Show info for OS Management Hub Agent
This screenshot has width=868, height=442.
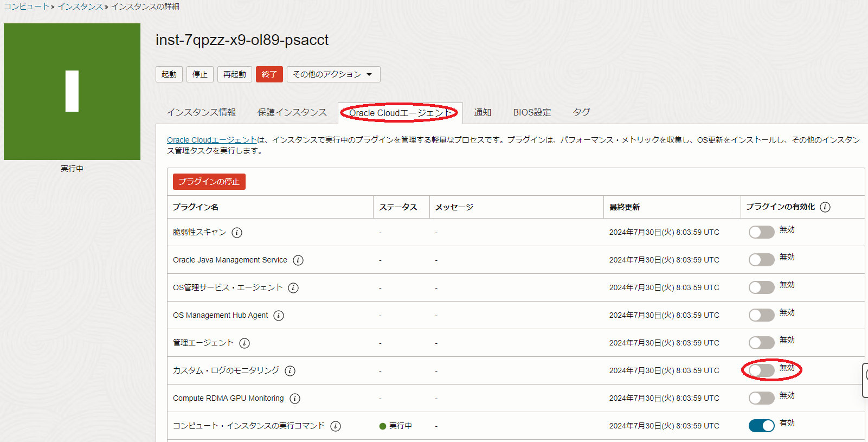(279, 316)
